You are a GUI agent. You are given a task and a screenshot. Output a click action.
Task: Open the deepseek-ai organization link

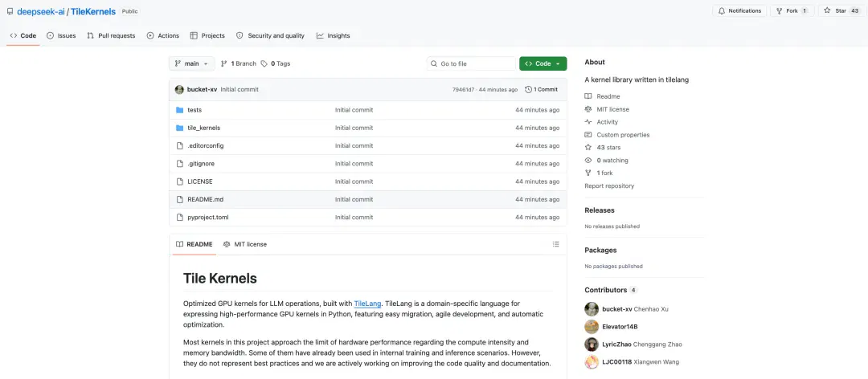click(41, 11)
